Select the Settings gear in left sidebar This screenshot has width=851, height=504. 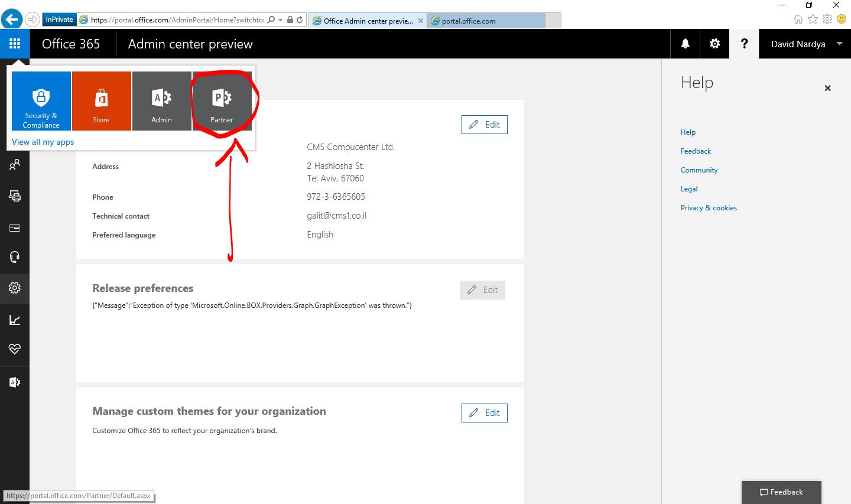click(15, 288)
